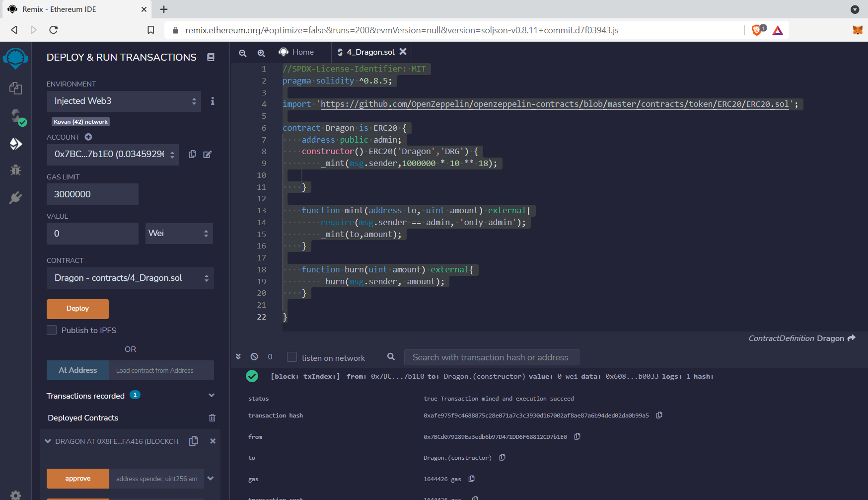Open the File Explorers panel icon
Image resolution: width=868 pixels, height=500 pixels.
coord(15,88)
